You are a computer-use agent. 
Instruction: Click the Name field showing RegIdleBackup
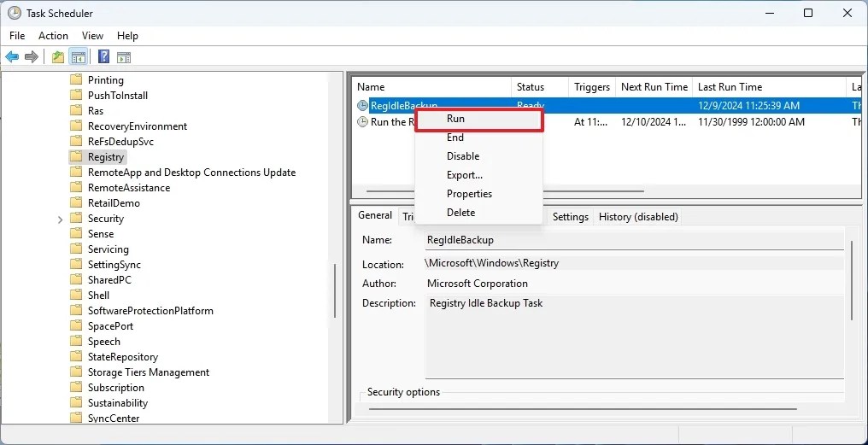click(x=635, y=240)
